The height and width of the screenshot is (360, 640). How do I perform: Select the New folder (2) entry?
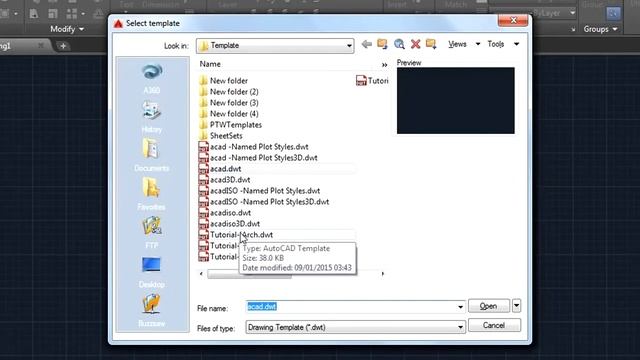coord(229,92)
